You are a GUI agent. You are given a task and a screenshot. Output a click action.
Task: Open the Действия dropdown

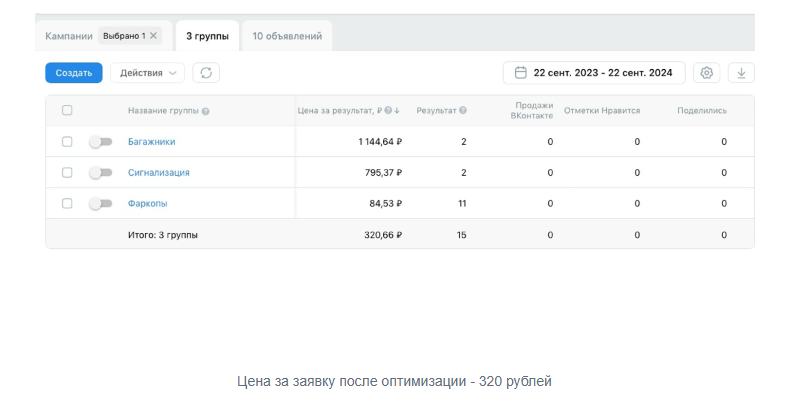tap(147, 73)
